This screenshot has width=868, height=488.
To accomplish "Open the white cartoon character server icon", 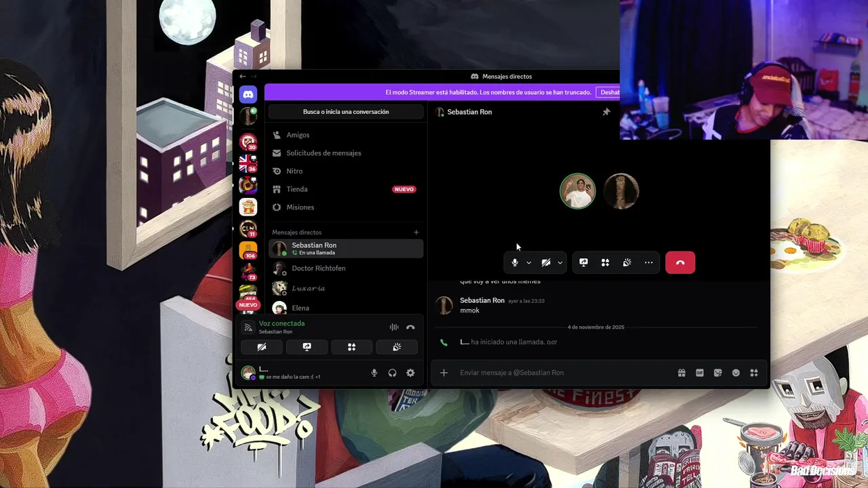I will 248,207.
